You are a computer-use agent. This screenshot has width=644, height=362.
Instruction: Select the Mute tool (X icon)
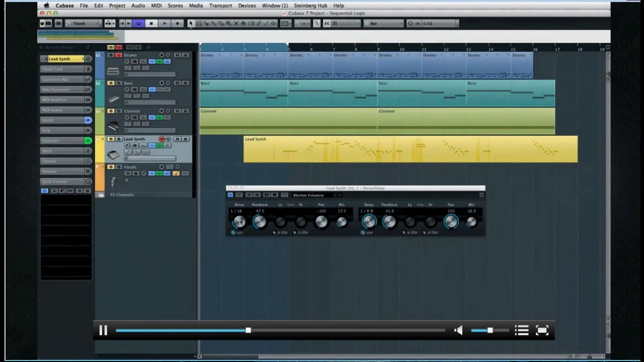pyautogui.click(x=236, y=23)
